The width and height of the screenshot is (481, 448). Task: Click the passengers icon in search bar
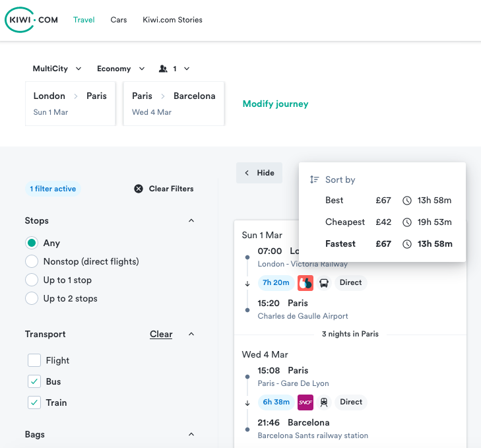[164, 69]
